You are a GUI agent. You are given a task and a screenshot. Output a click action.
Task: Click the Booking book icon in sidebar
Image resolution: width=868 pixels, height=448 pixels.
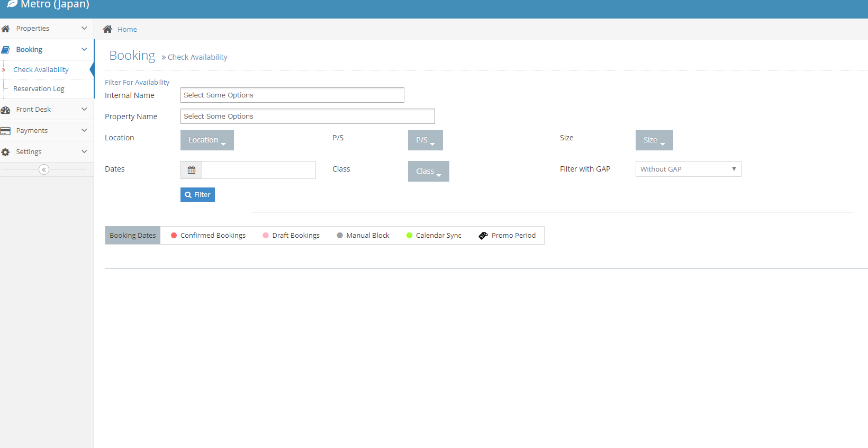[5, 50]
